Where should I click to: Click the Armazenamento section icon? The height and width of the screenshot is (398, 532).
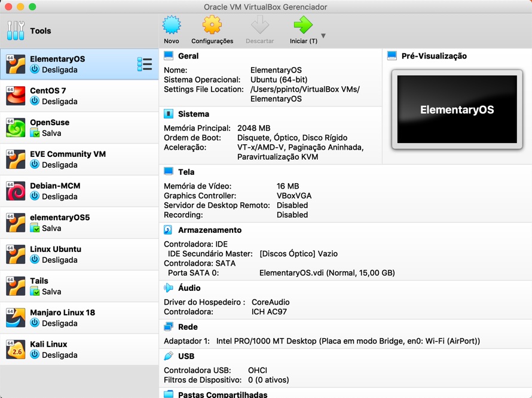(169, 230)
